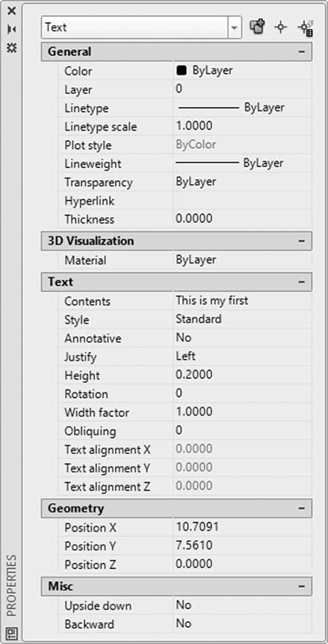Toggle the palette auto-hide icon
The image size is (328, 644).
(x=12, y=29)
